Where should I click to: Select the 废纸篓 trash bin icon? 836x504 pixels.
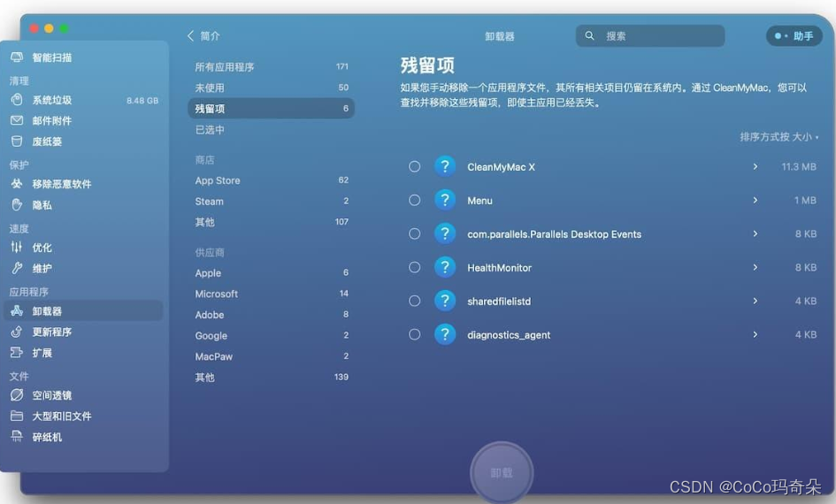17,141
